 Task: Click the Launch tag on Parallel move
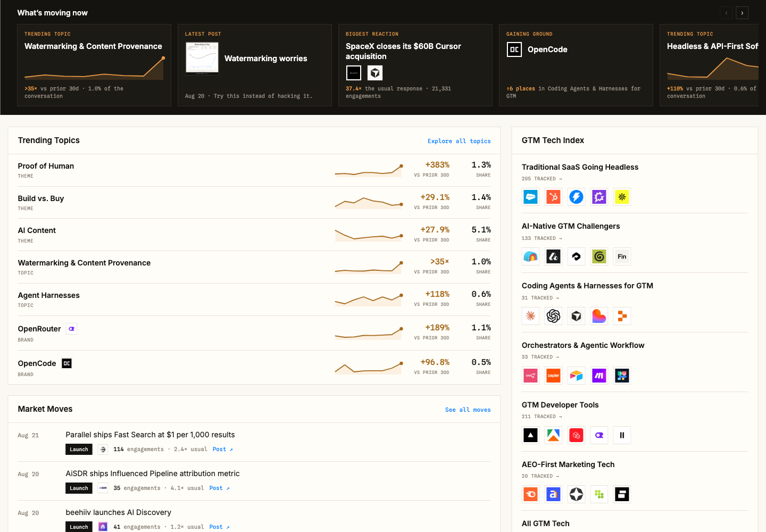tap(79, 449)
